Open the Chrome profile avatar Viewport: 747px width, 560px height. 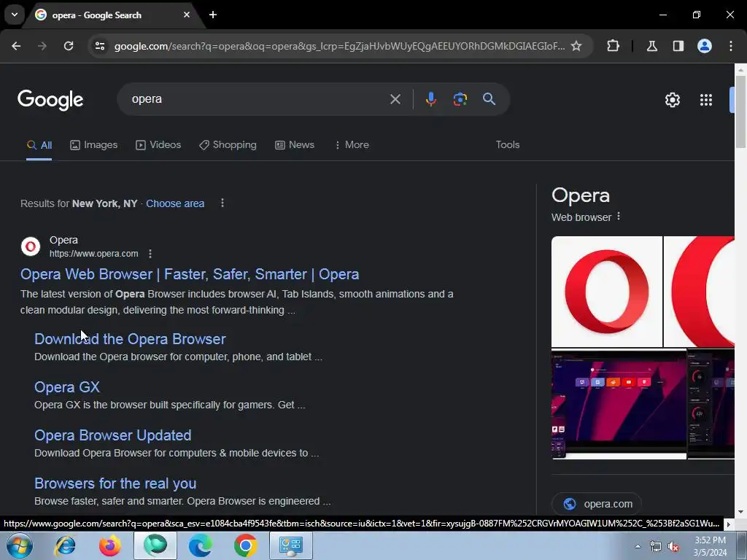[x=705, y=46]
